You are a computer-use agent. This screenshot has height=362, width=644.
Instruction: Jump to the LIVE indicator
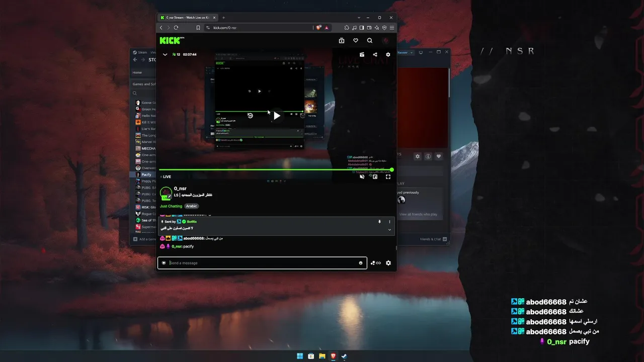coord(166,177)
